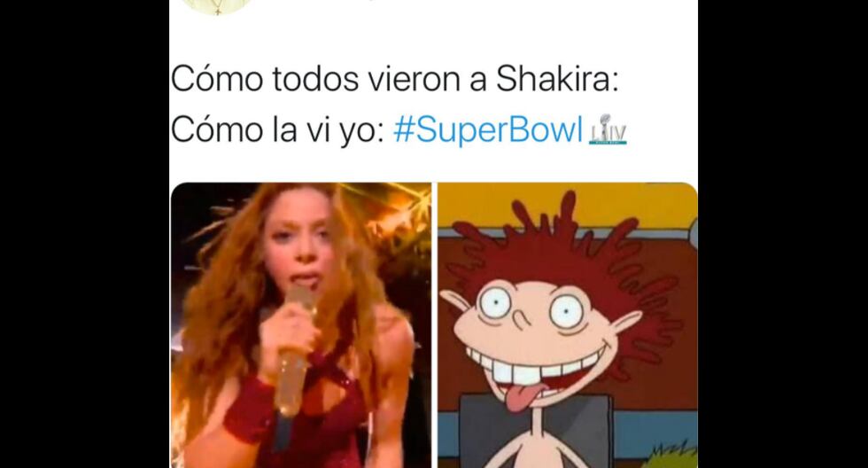The height and width of the screenshot is (468, 868).
Task: Select the text 'Cómo la vi yo:'
Action: point(276,130)
